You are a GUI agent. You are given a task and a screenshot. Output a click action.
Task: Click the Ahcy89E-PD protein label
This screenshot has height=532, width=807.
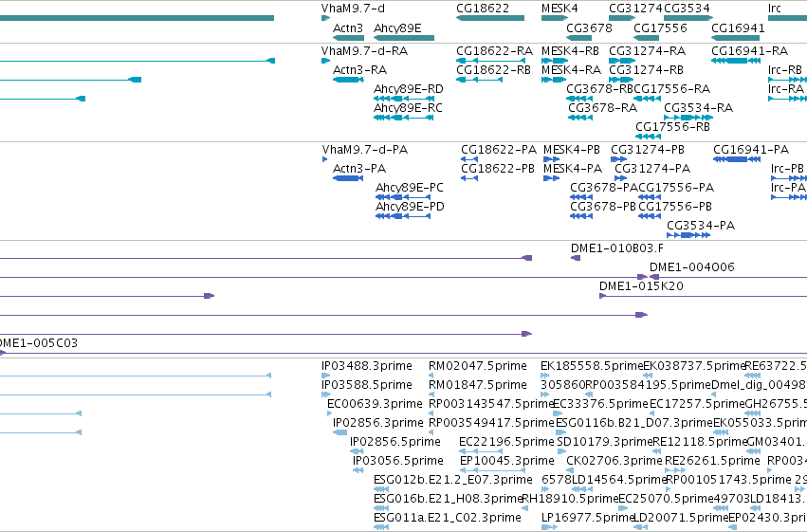tap(410, 207)
